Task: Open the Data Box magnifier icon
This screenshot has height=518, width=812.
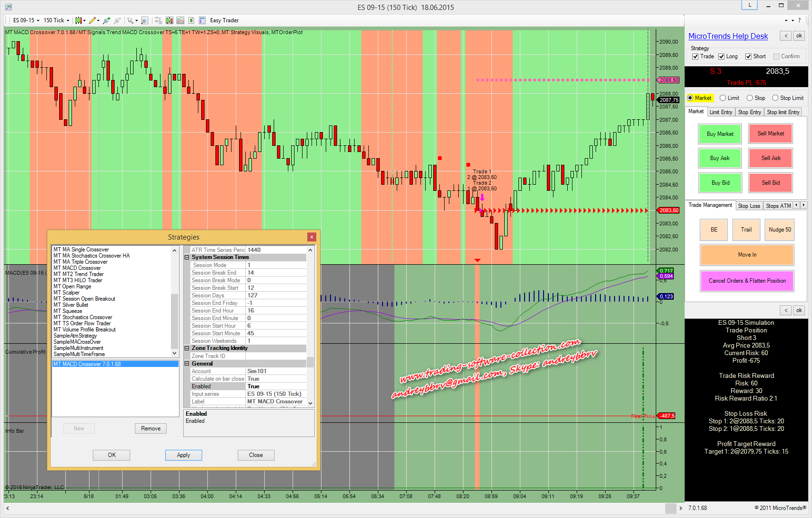Action: pyautogui.click(x=144, y=20)
